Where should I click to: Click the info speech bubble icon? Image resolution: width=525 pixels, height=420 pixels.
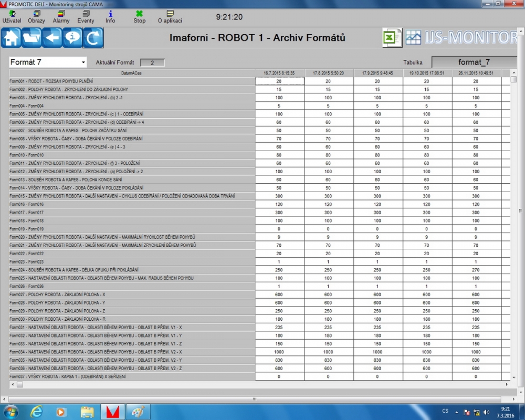click(72, 38)
